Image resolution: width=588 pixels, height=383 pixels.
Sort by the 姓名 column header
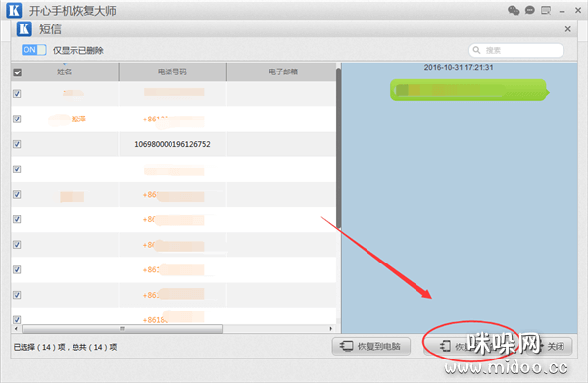[65, 72]
